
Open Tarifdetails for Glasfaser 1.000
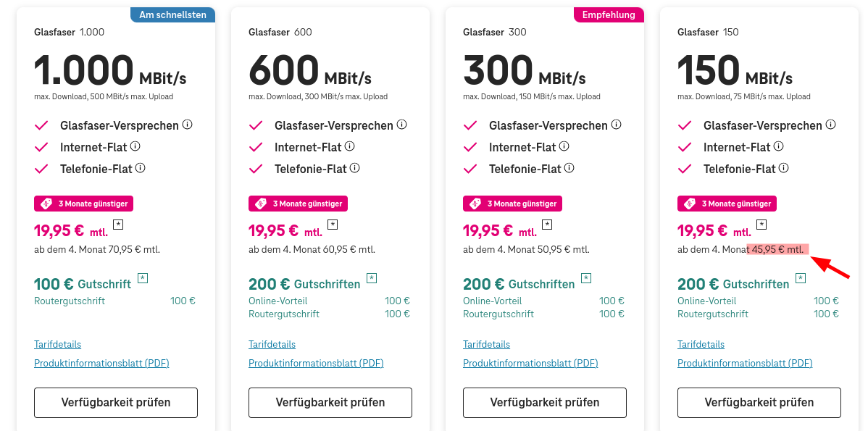click(57, 344)
